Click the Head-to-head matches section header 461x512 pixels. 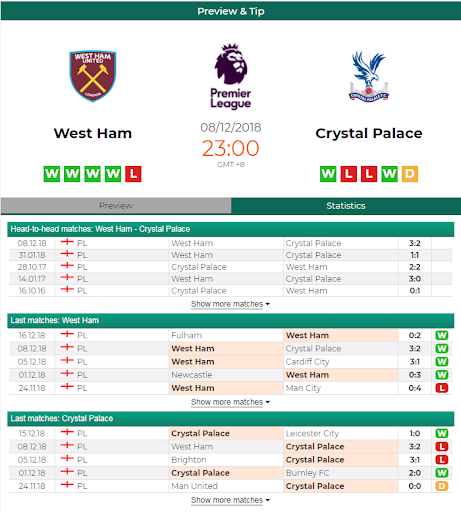coord(231,229)
